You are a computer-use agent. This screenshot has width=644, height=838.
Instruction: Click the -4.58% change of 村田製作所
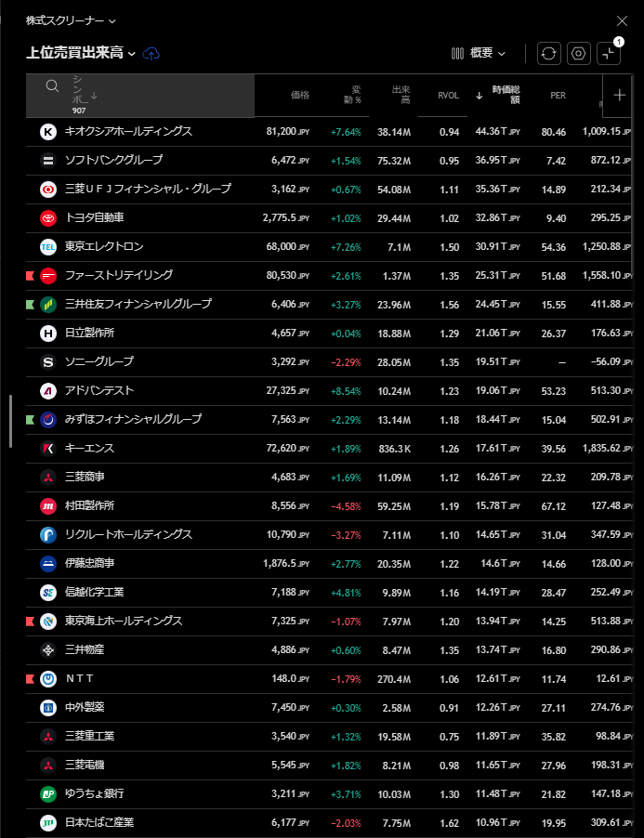(x=346, y=506)
